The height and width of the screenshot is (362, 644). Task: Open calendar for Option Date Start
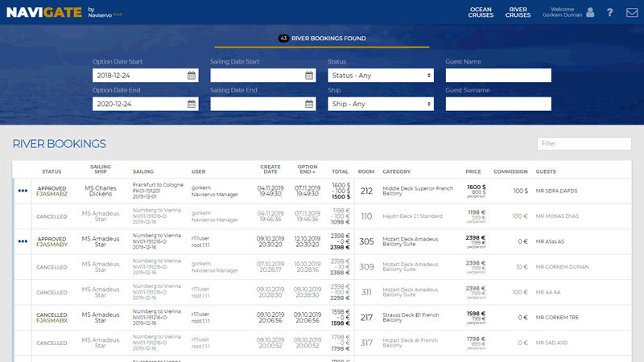[192, 76]
